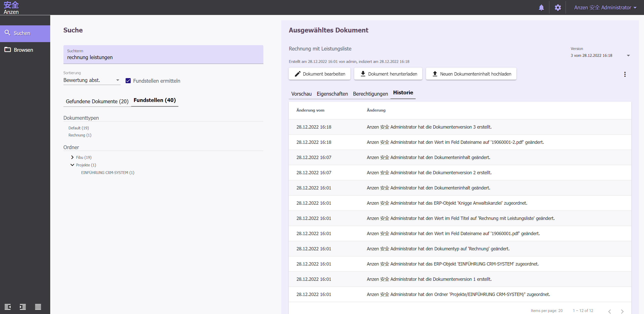Image resolution: width=644 pixels, height=314 pixels.
Task: Click Dokument herunterladen button
Action: [388, 74]
